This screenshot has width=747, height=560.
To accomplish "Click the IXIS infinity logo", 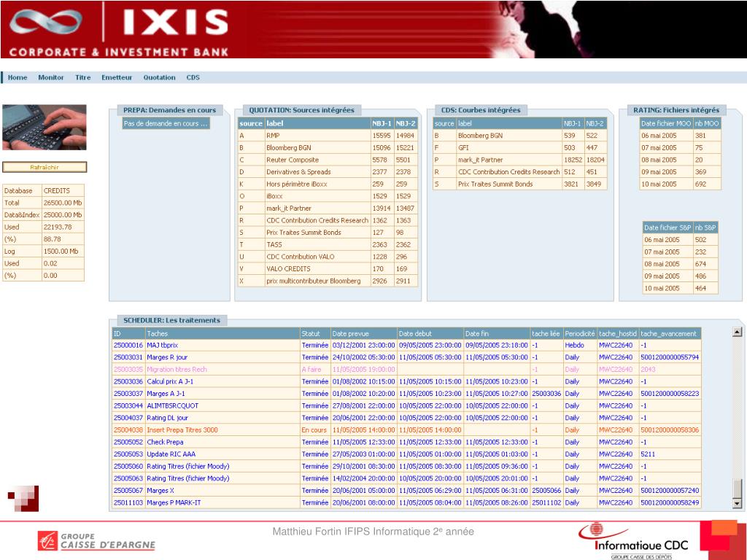I will click(45, 23).
